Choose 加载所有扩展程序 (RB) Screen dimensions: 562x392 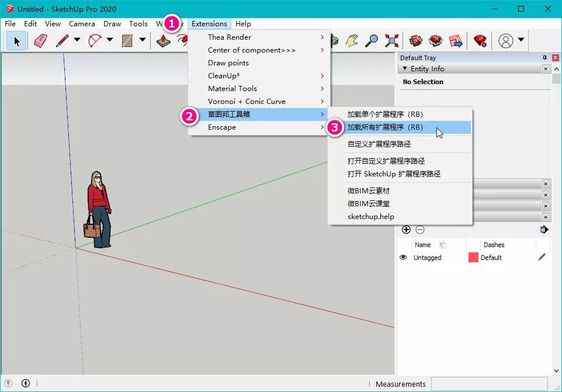400,127
